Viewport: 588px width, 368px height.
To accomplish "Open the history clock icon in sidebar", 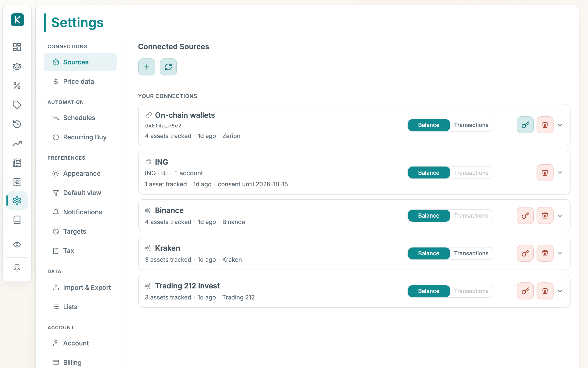I will [17, 124].
